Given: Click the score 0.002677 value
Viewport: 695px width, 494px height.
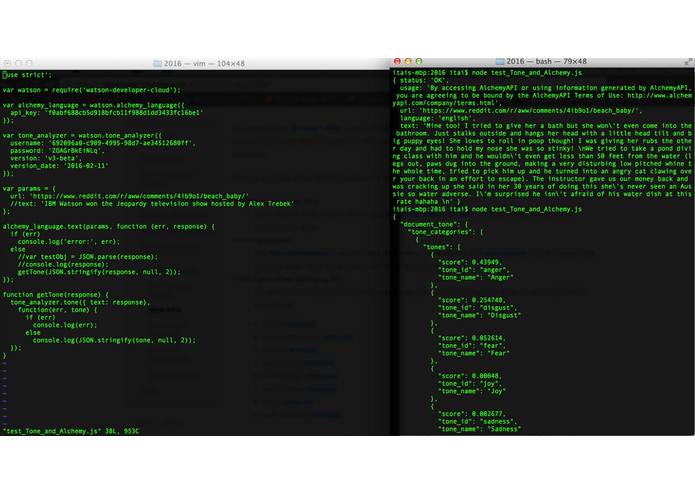Looking at the screenshot, I should coord(489,414).
